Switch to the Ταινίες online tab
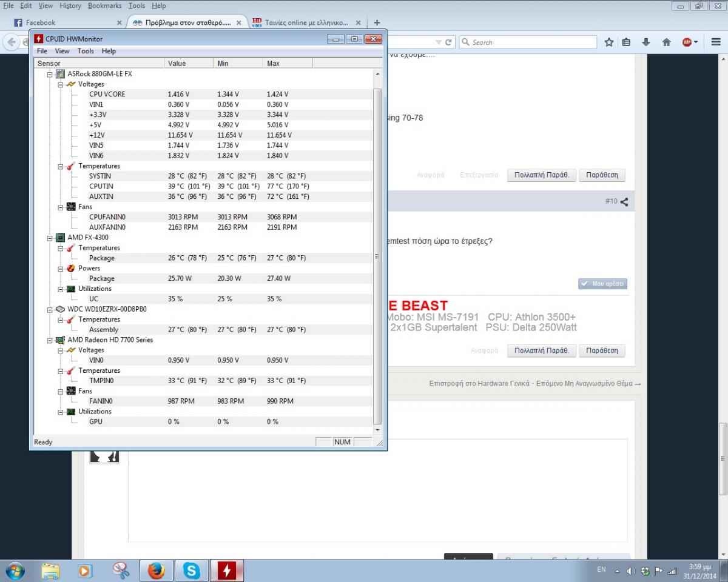Image resolution: width=728 pixels, height=582 pixels. (306, 22)
